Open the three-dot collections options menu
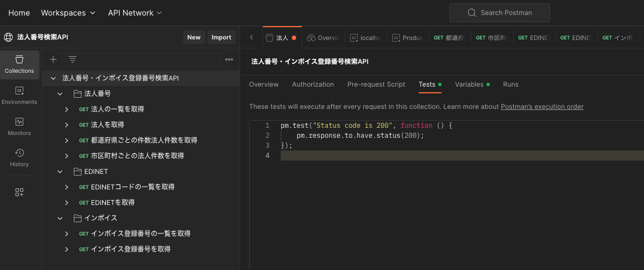The image size is (644, 270). [229, 59]
